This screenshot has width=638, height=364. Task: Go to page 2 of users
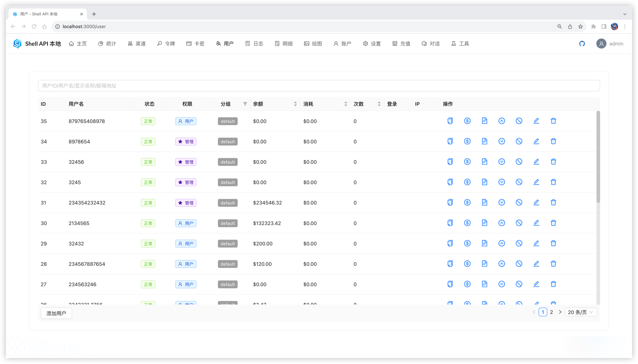tap(551, 312)
